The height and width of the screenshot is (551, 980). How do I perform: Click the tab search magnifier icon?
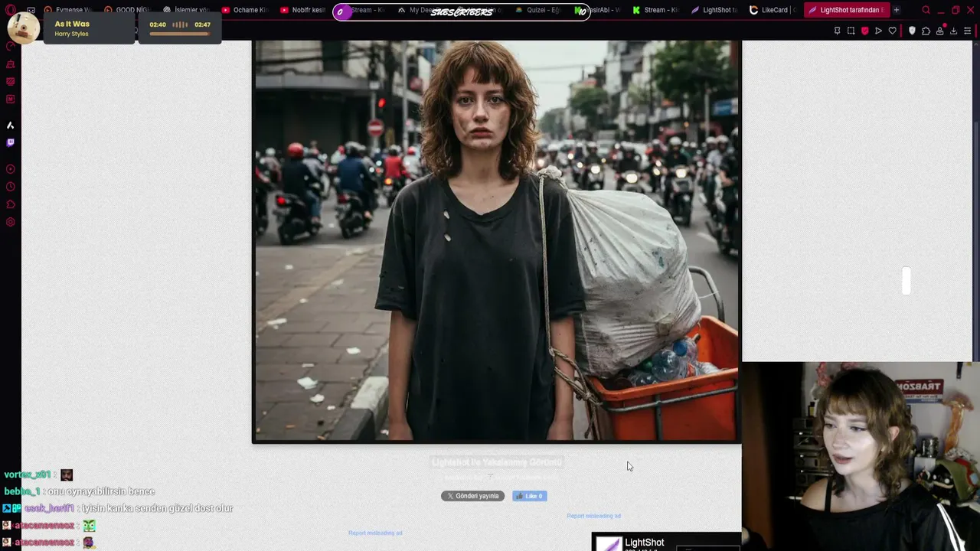pyautogui.click(x=926, y=10)
